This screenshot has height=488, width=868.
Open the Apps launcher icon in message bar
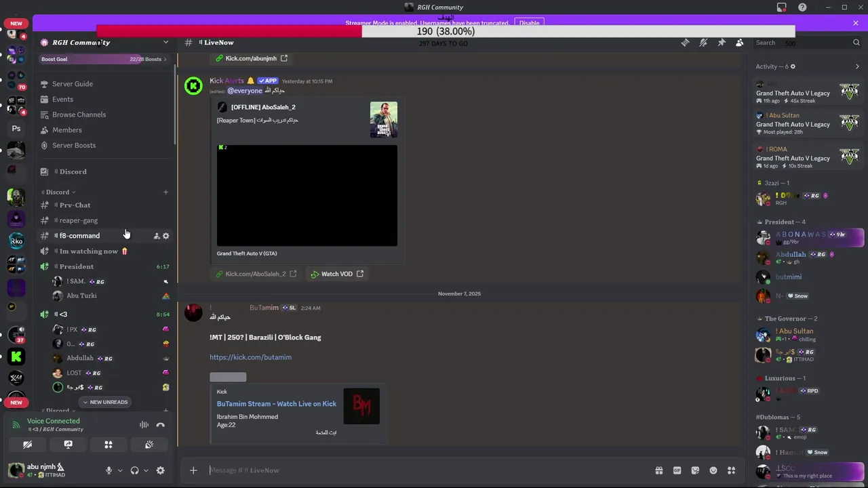(x=731, y=470)
